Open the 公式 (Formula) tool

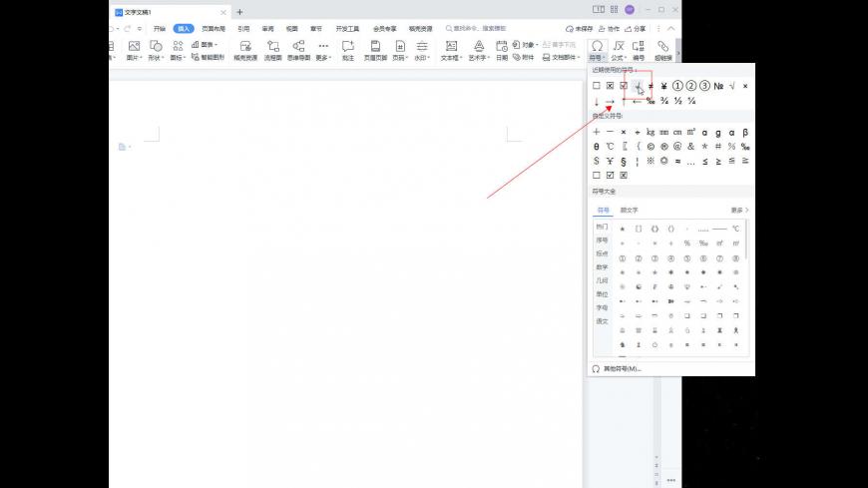620,47
